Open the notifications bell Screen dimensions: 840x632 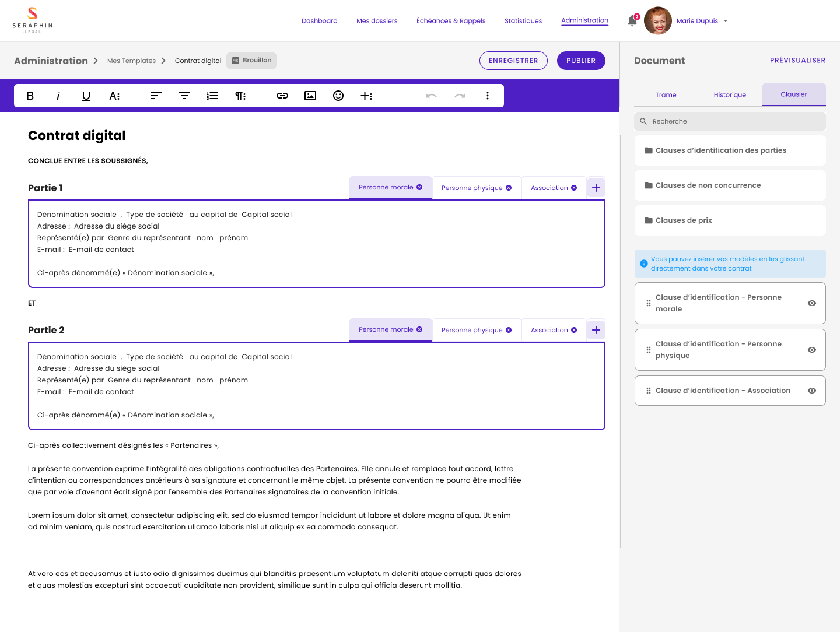pyautogui.click(x=632, y=21)
